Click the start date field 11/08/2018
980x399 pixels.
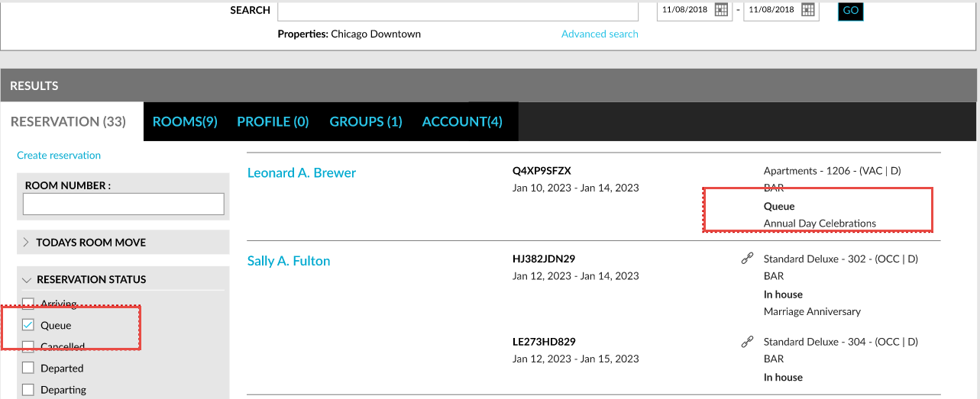click(x=684, y=10)
